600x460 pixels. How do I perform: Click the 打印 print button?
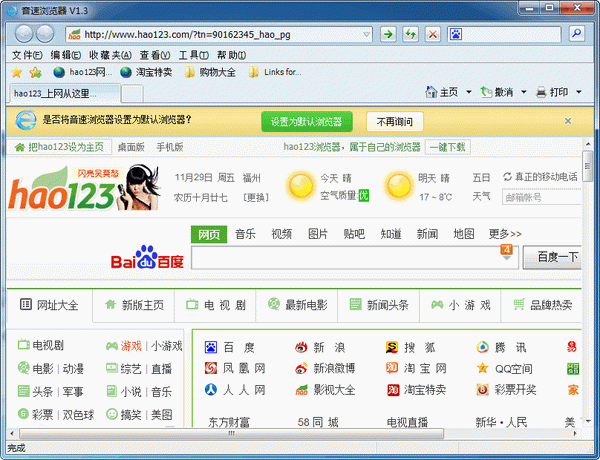click(x=552, y=92)
